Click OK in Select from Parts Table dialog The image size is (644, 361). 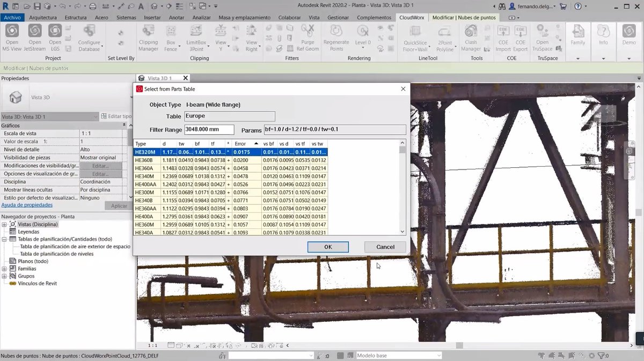[328, 247]
